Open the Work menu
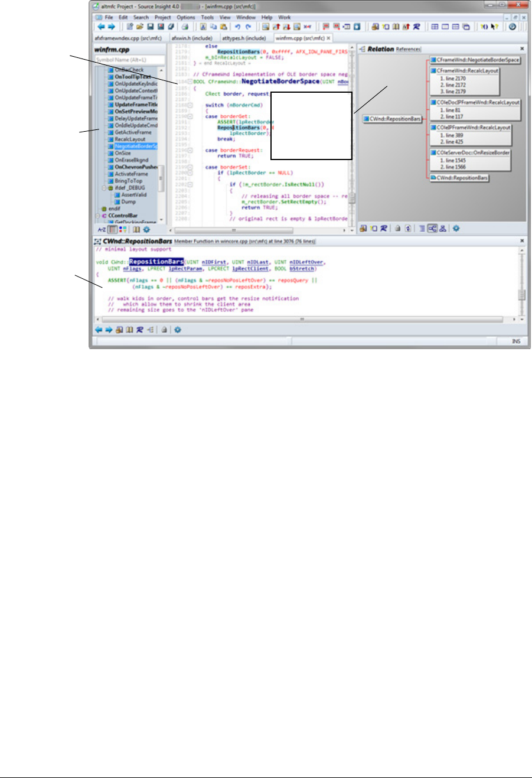 [x=285, y=17]
